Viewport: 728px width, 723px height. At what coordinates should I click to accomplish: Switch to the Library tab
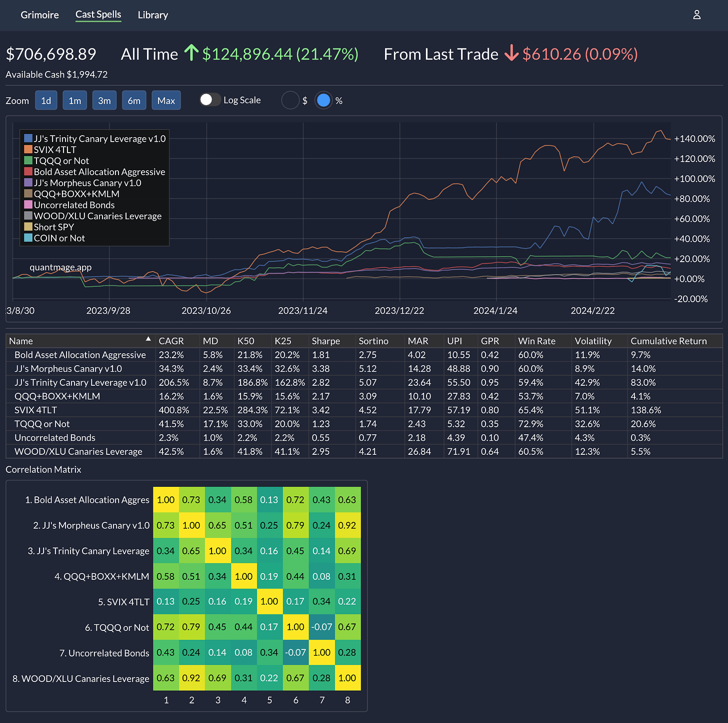coord(153,15)
